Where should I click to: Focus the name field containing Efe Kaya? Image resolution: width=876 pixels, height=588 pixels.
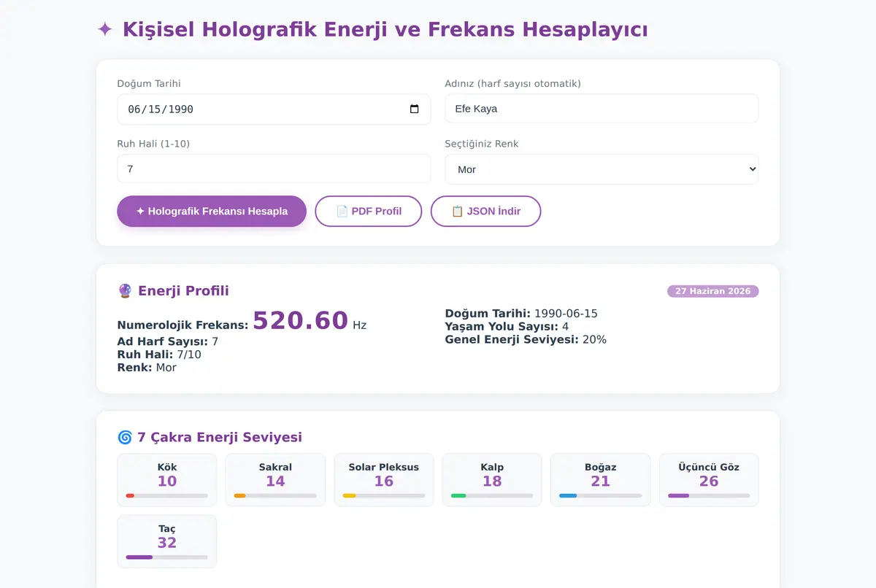(602, 109)
